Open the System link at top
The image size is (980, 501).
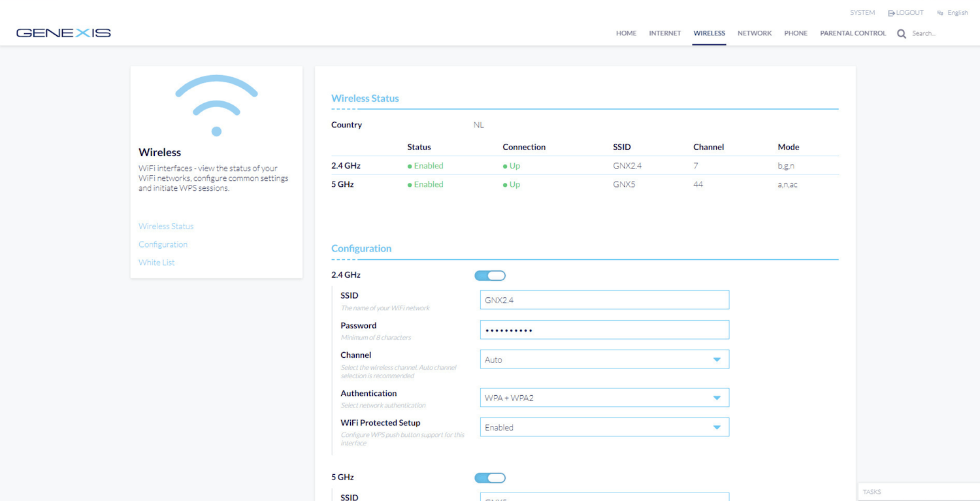pyautogui.click(x=862, y=13)
